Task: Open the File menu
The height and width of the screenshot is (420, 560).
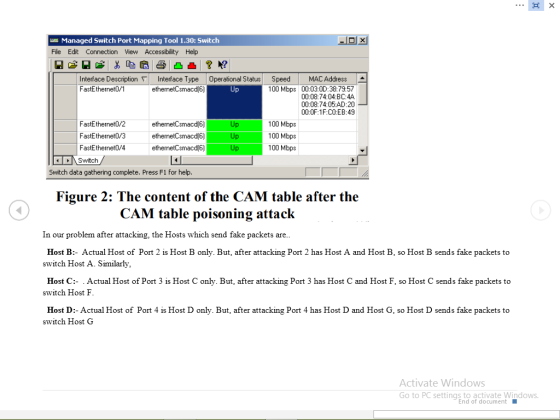Action: pos(56,52)
